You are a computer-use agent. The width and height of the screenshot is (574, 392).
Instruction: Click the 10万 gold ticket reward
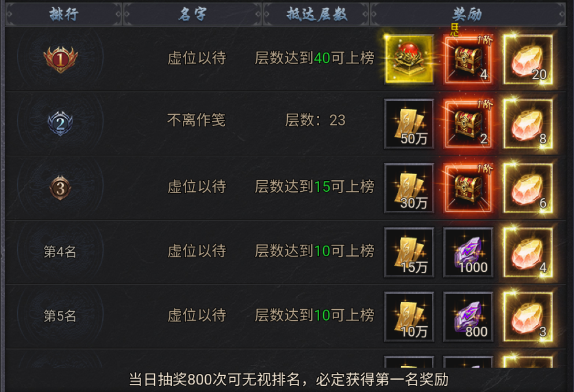click(x=409, y=317)
